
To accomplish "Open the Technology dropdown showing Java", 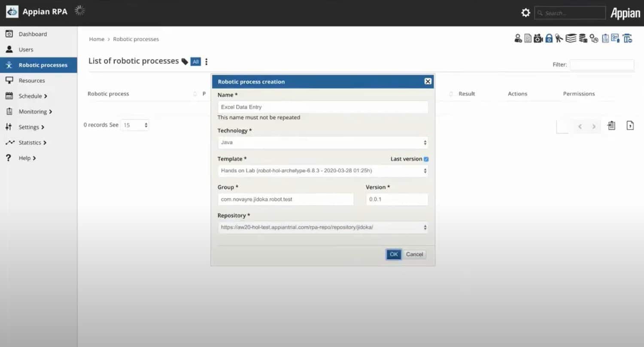I will (x=323, y=142).
